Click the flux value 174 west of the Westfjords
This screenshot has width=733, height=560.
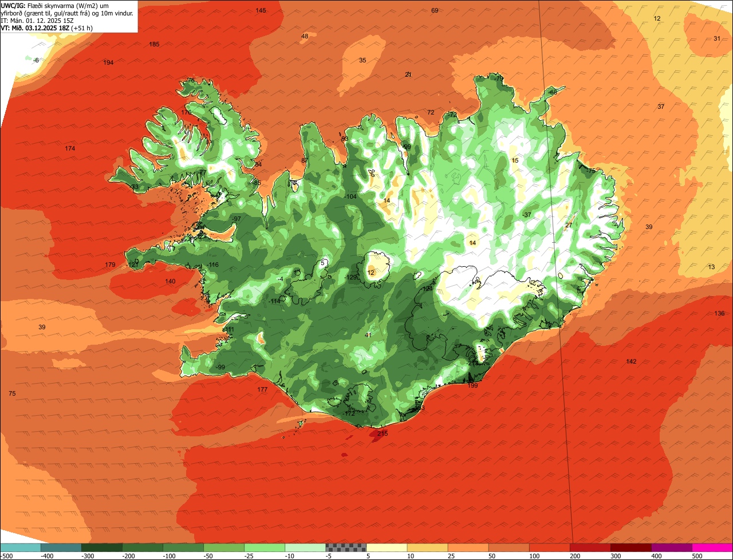coord(70,148)
